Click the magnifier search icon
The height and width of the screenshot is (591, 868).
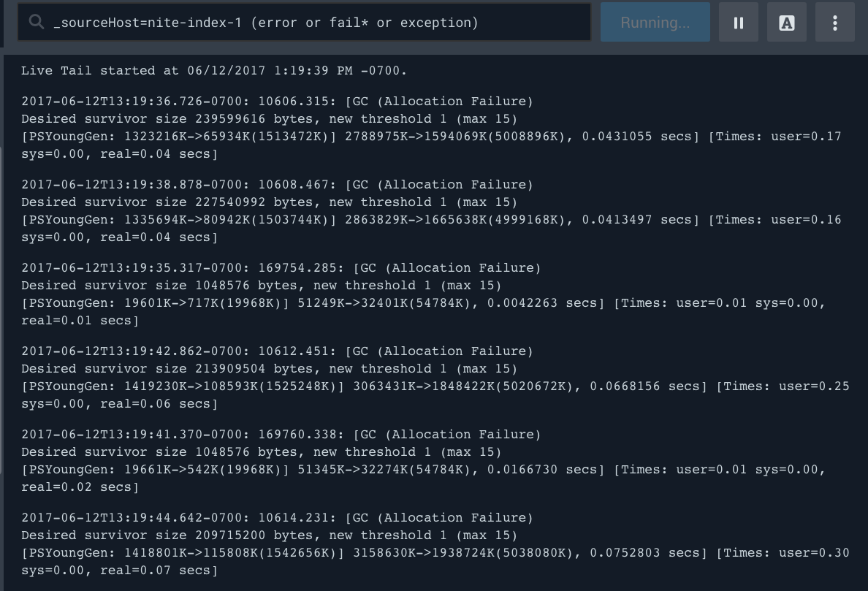point(36,23)
